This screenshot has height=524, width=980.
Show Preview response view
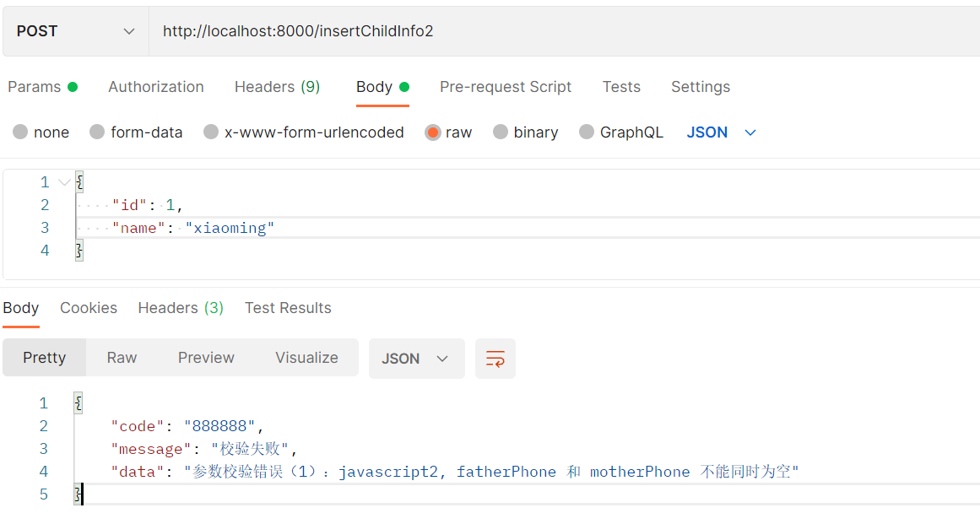206,358
